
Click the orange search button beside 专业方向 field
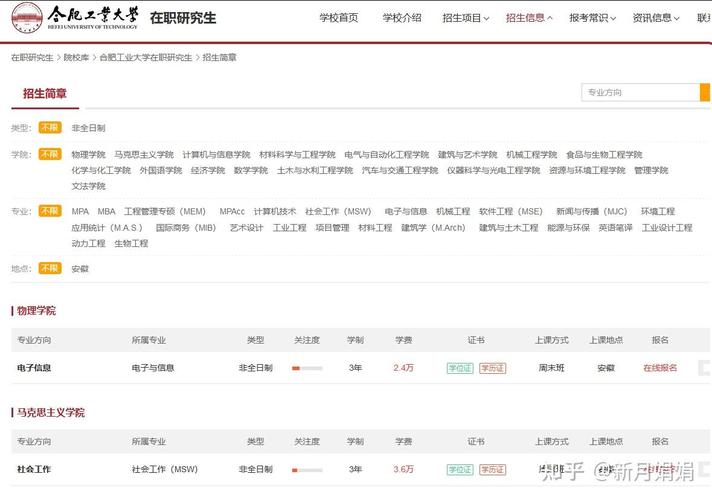[x=705, y=92]
